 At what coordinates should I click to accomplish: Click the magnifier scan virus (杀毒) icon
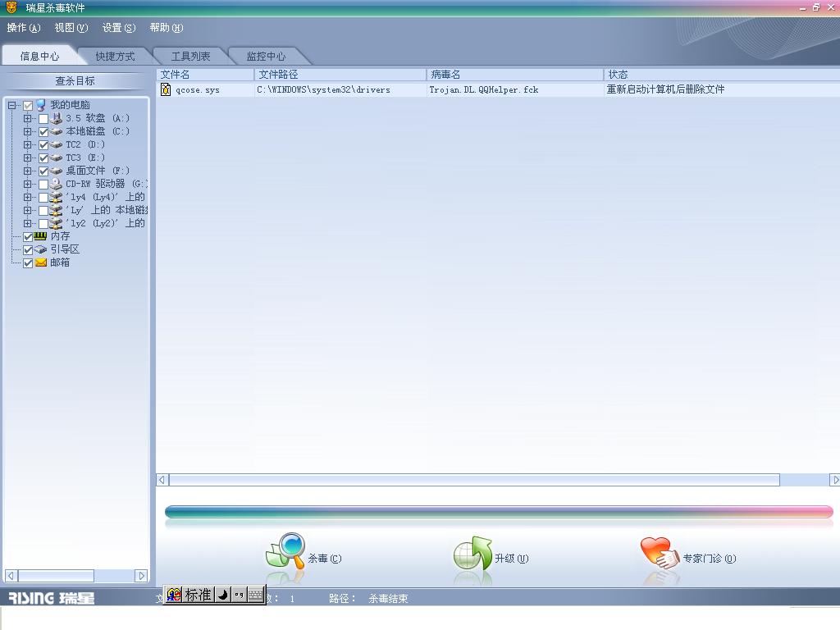[285, 550]
